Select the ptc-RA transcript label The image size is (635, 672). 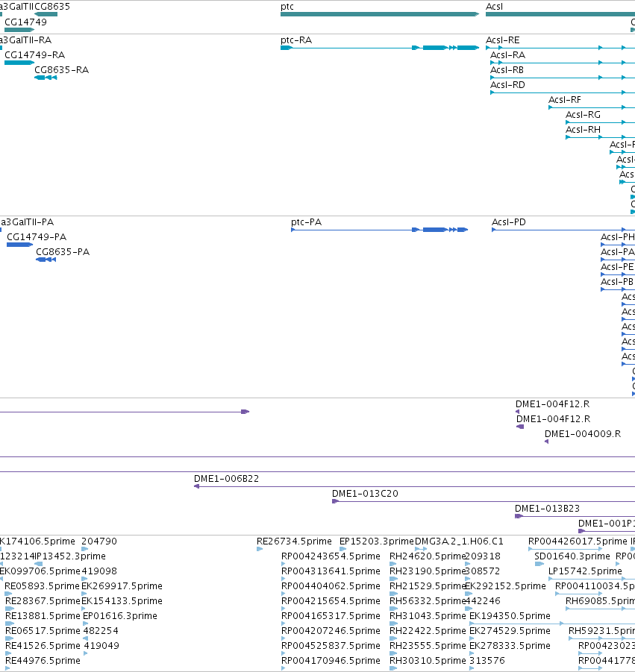[x=296, y=40]
